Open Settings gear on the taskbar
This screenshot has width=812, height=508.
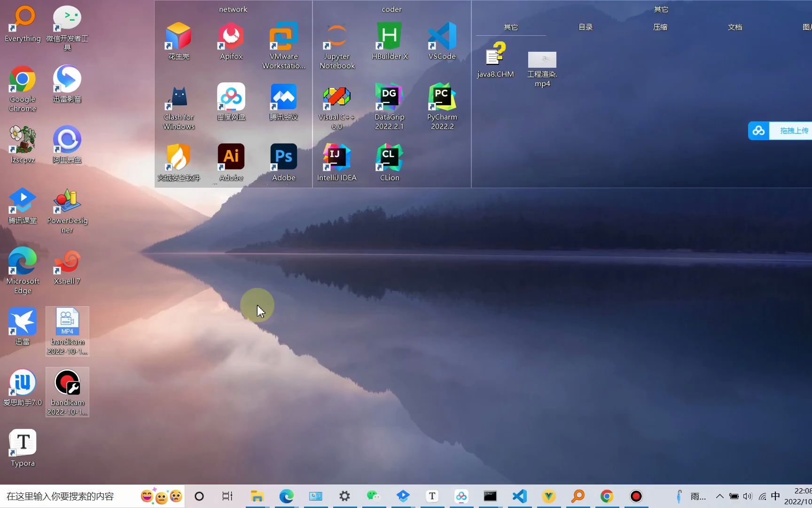point(344,496)
